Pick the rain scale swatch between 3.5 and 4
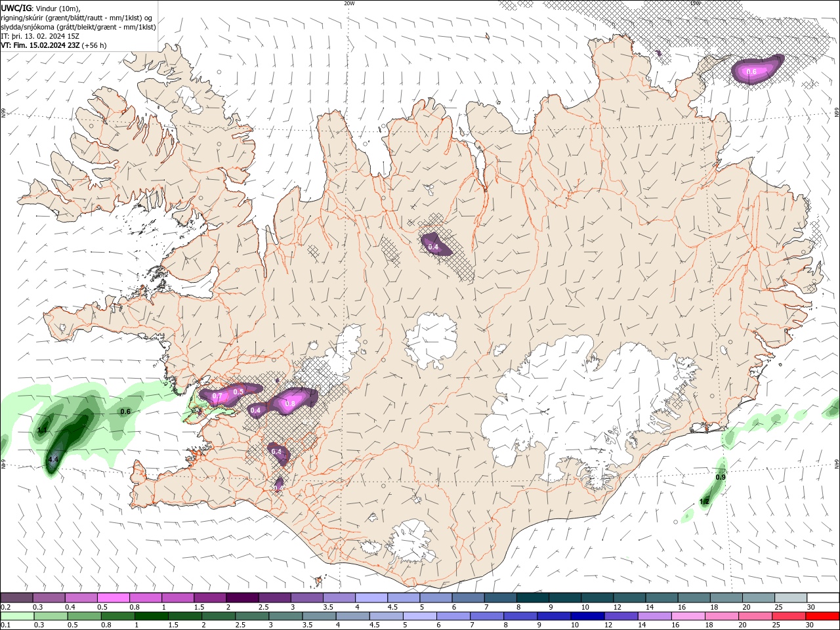The image size is (840, 630). [320, 616]
